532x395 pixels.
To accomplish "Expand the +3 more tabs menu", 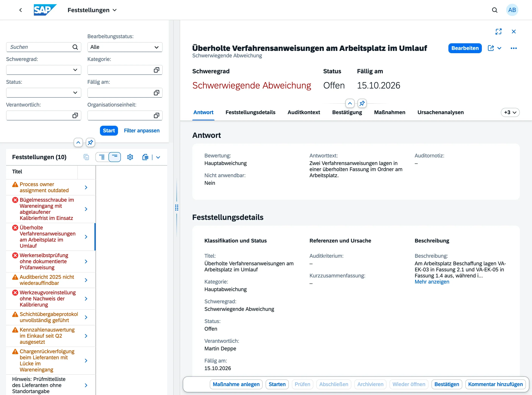I will point(510,112).
